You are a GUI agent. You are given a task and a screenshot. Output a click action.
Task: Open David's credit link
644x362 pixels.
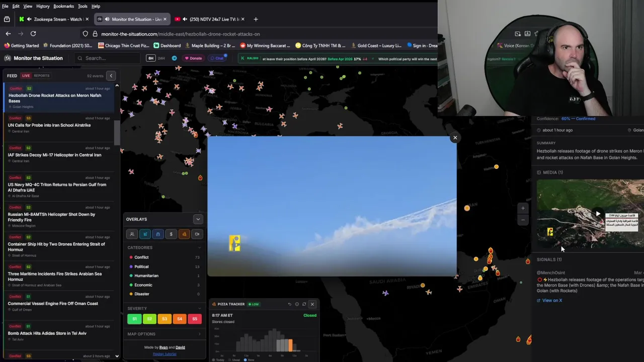[180, 347]
